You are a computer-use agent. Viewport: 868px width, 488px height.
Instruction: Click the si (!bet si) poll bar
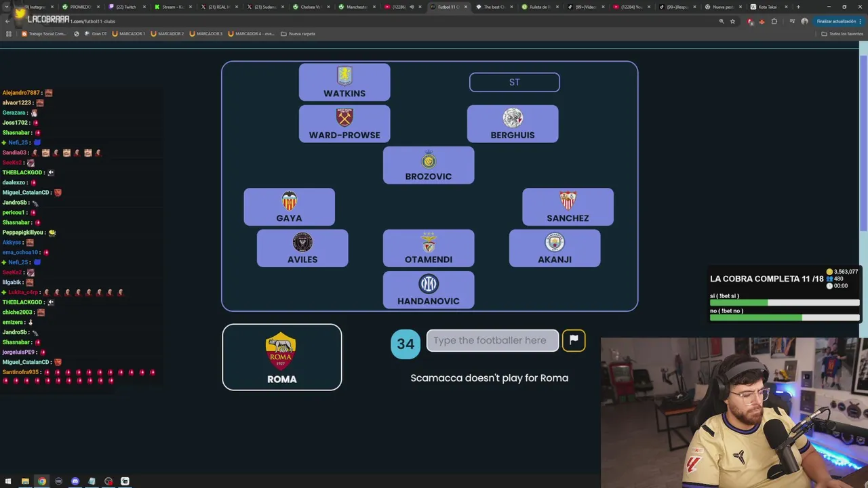(x=785, y=303)
